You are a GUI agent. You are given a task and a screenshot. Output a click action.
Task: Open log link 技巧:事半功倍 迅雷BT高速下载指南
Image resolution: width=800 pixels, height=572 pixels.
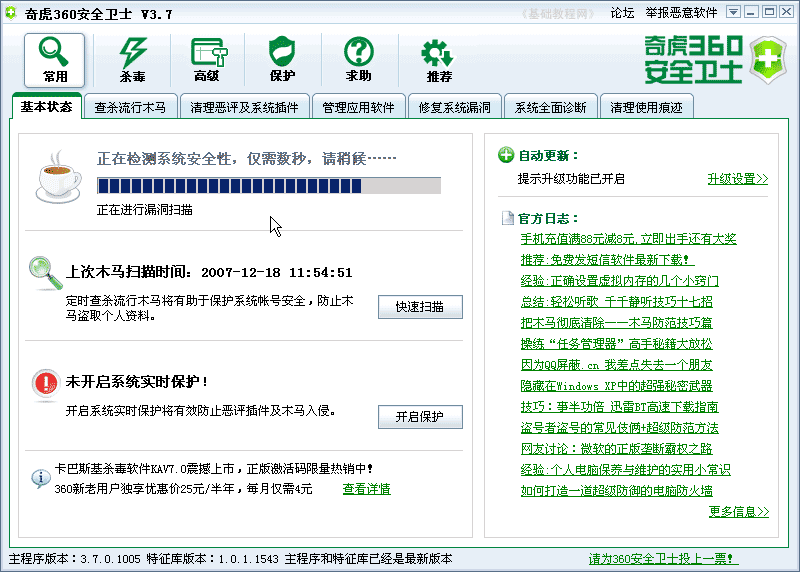[x=619, y=407]
